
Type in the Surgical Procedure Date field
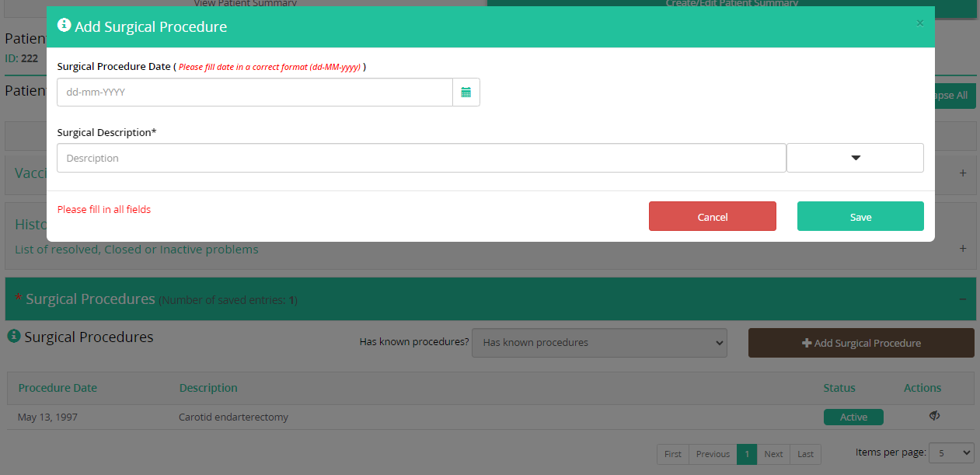[254, 92]
